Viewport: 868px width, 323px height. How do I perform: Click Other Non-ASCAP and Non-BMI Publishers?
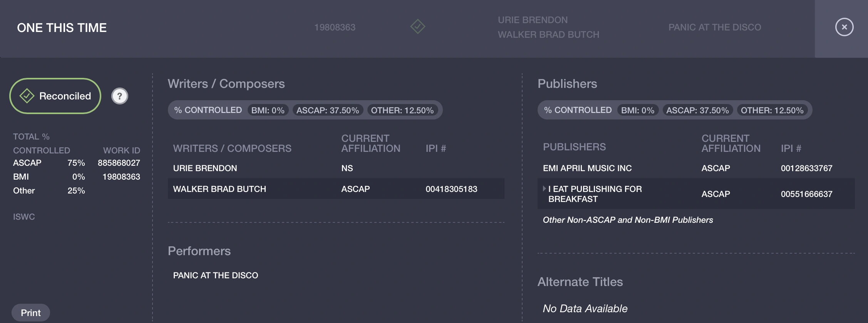tap(628, 220)
